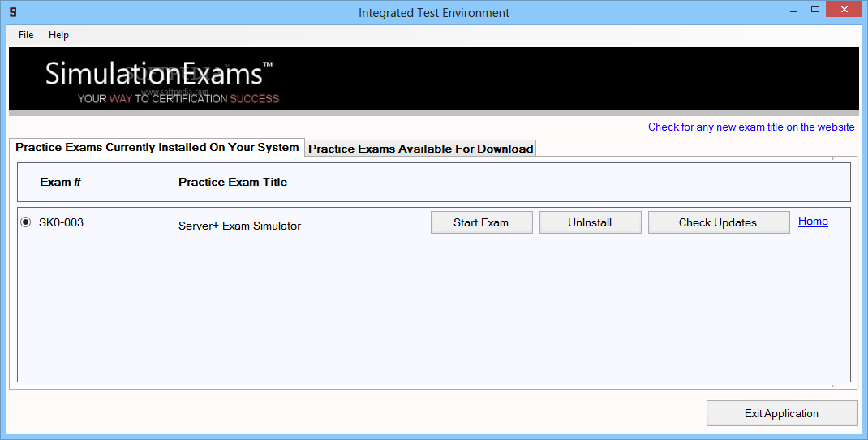Open the Home link for SK0-003
This screenshot has height=440, width=868.
[813, 221]
